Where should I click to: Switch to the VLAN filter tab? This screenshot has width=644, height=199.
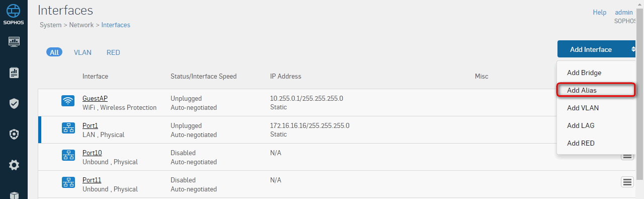[83, 52]
